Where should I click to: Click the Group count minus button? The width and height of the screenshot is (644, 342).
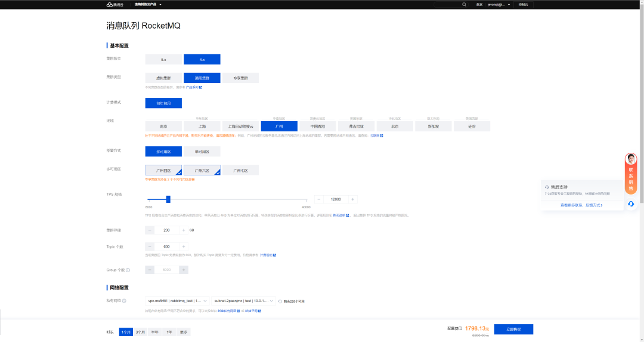point(150,270)
